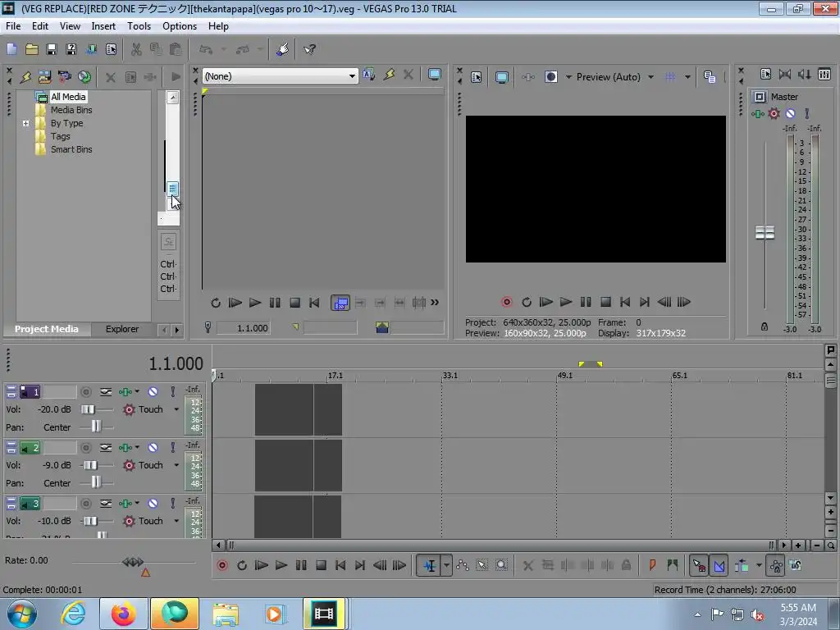Viewport: 840px width, 630px height.
Task: Click the Windows Start button
Action: click(21, 614)
